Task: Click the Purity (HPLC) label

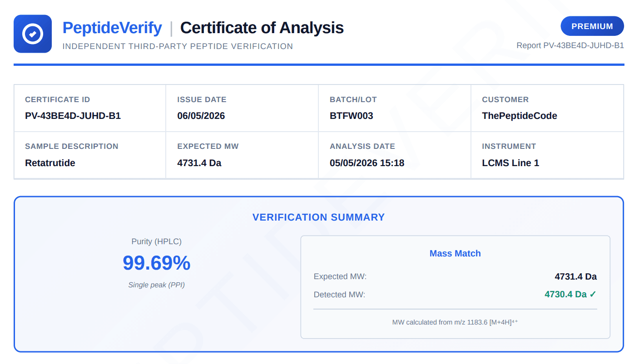Action: point(157,241)
